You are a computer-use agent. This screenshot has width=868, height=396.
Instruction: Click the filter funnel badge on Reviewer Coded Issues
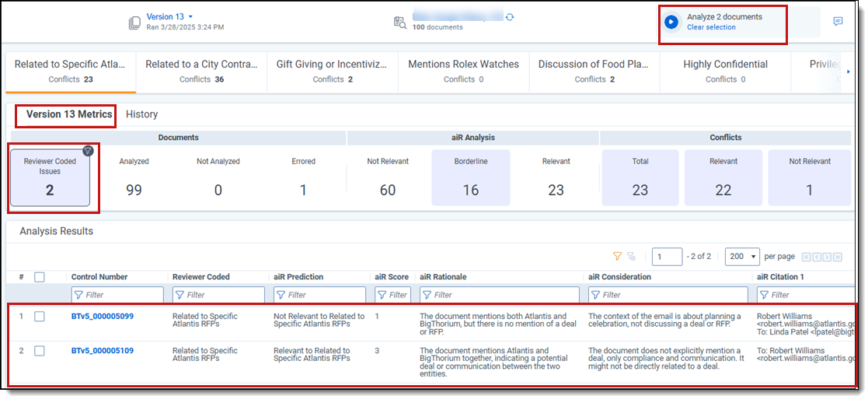coord(88,151)
